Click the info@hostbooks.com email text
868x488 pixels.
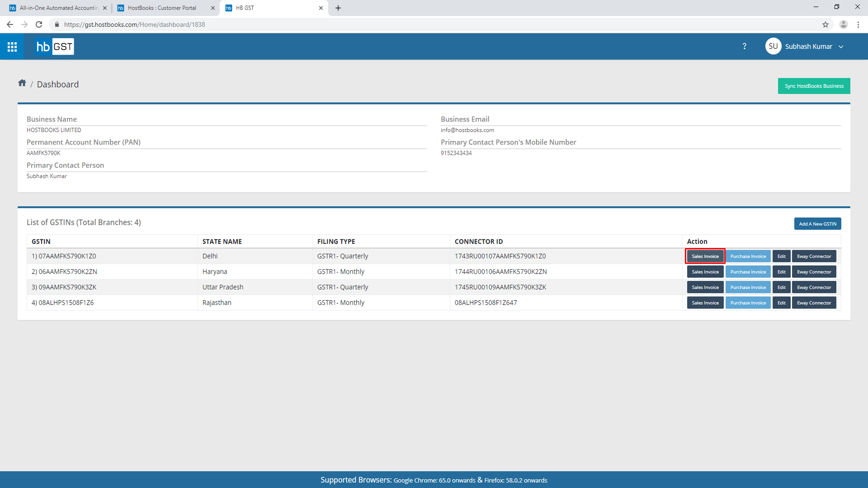pos(467,130)
